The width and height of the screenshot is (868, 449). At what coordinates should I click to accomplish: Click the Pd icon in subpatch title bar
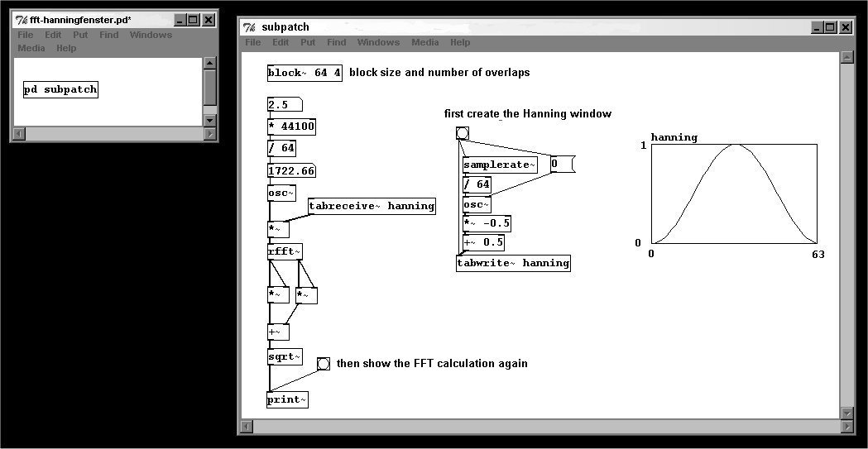(x=250, y=27)
